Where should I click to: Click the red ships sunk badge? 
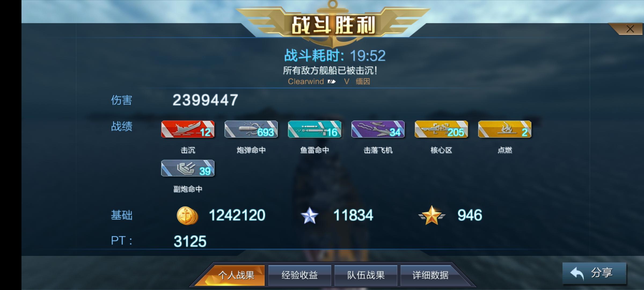coord(188,129)
